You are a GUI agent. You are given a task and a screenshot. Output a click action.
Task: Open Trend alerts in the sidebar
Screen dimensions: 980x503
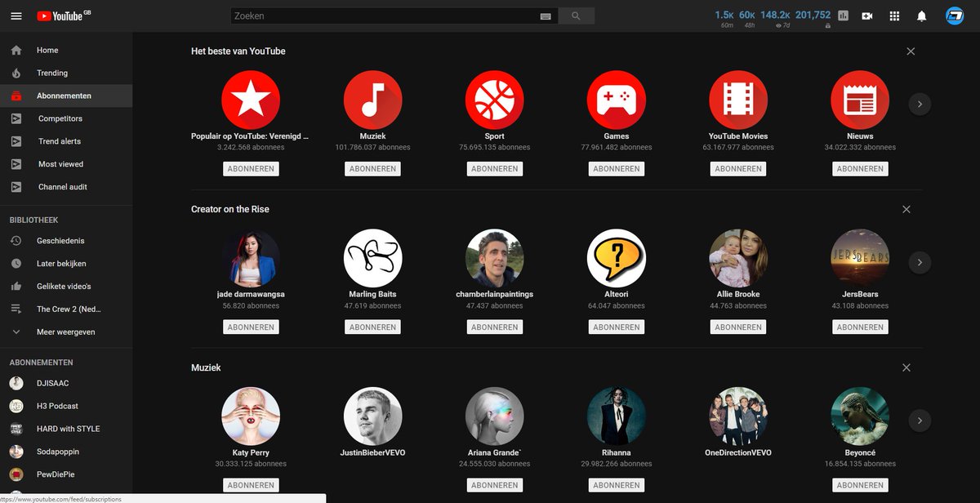coord(66,141)
